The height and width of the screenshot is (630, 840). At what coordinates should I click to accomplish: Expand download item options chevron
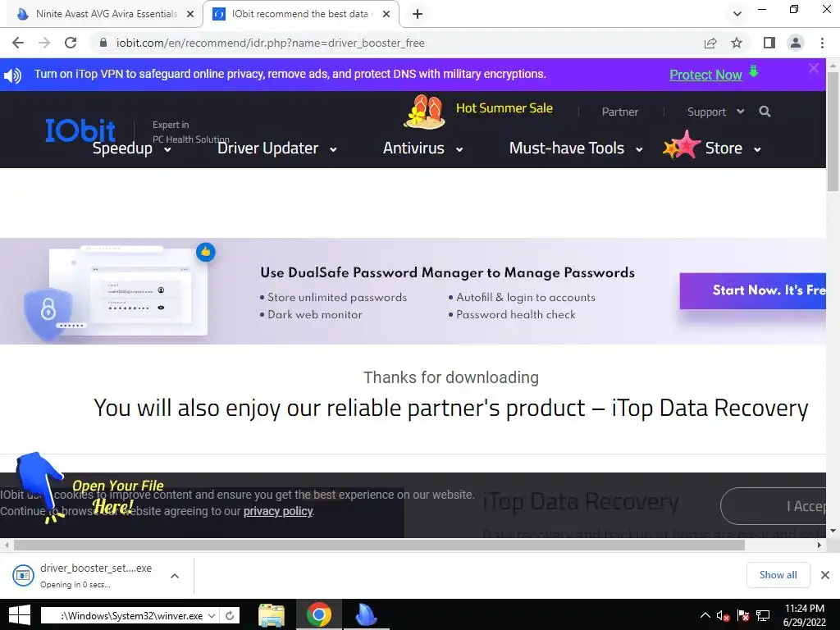175,576
